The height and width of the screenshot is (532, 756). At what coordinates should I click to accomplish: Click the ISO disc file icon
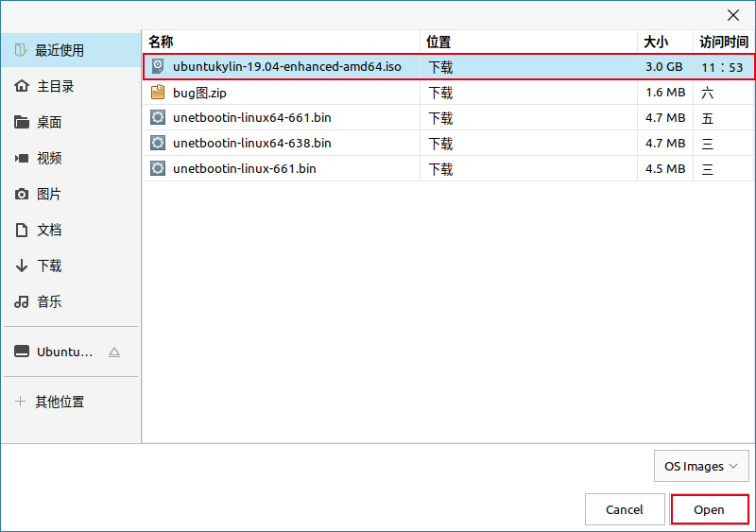[158, 66]
